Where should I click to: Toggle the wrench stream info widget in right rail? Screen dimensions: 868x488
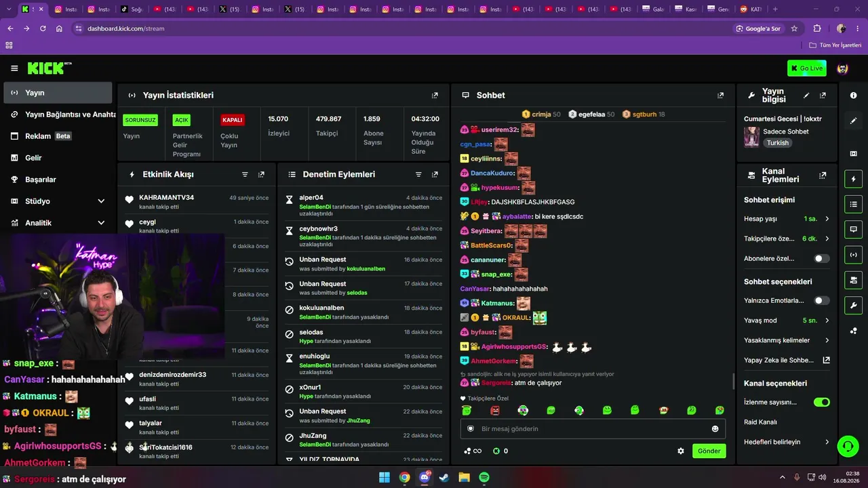click(x=853, y=305)
